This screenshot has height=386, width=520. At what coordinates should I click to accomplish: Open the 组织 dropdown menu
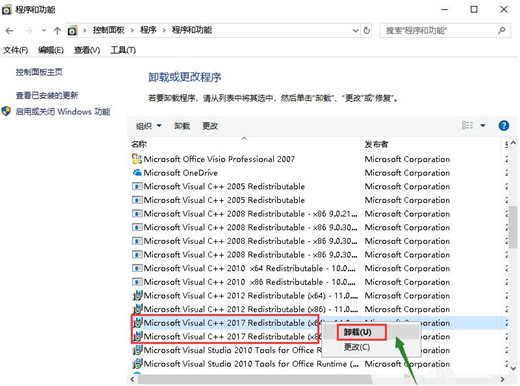[148, 126]
